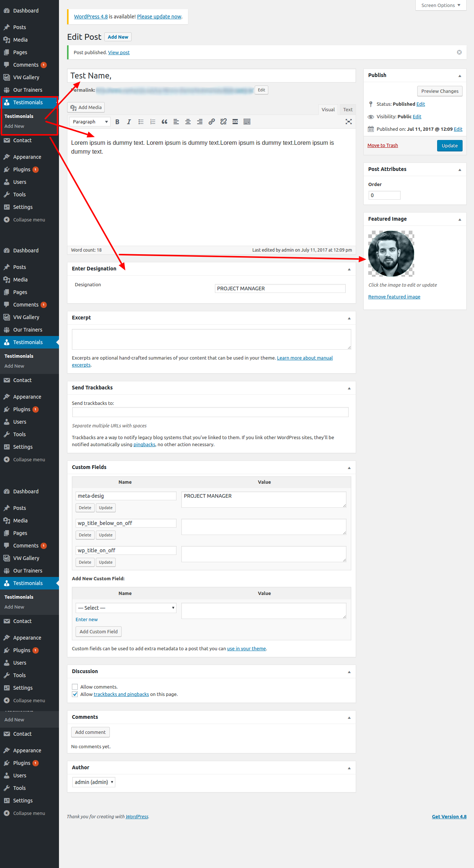
Task: Click the featured image thumbnail
Action: [x=391, y=254]
